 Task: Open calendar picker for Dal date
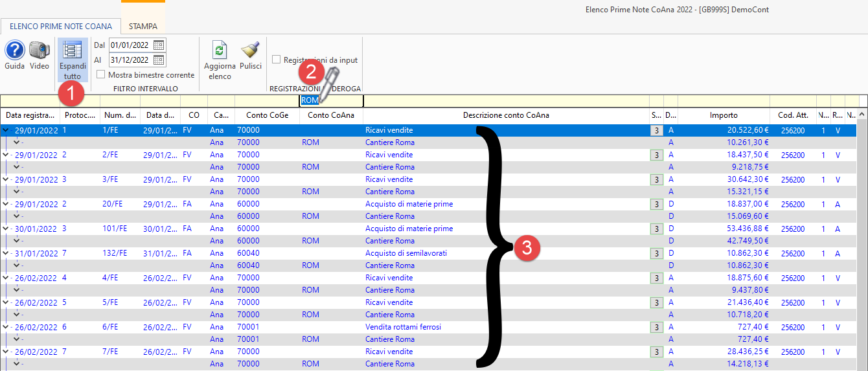[159, 45]
